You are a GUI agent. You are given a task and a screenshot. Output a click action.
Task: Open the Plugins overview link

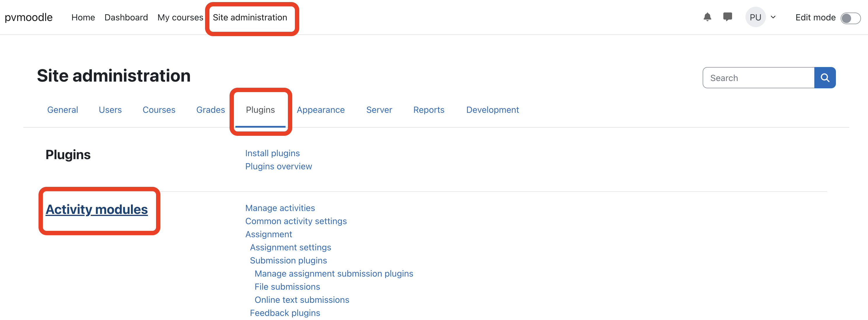(x=278, y=166)
